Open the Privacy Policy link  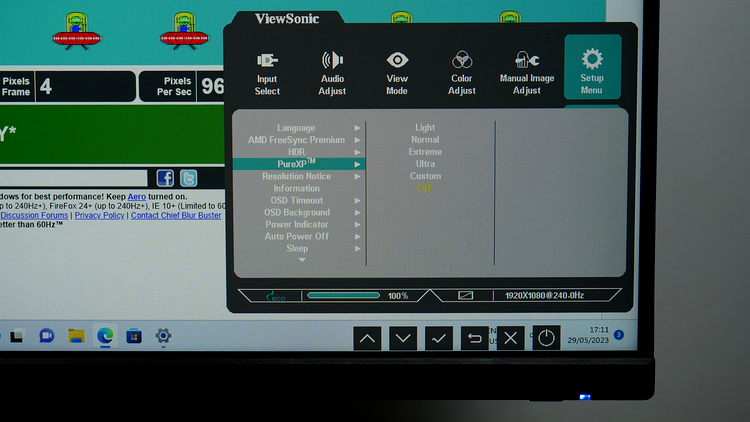pos(99,215)
